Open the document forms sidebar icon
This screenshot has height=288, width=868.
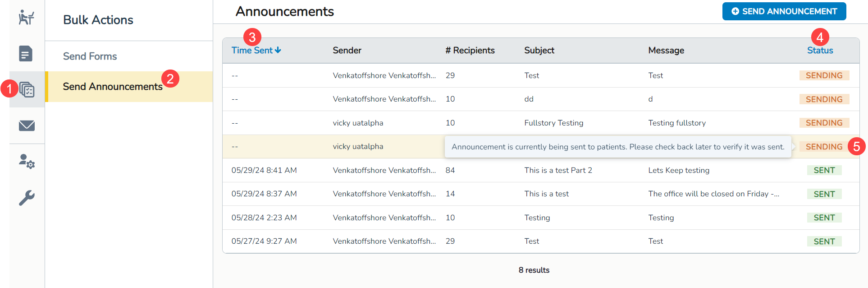pyautogui.click(x=26, y=53)
